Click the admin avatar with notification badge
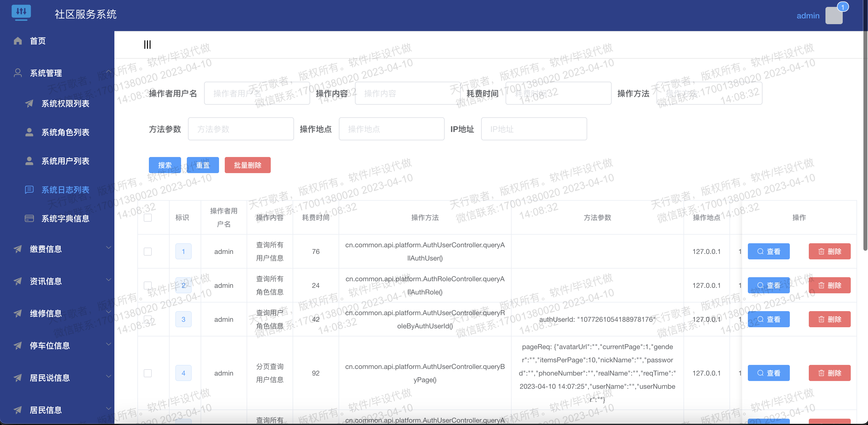Screen dimensions: 868x425 tap(834, 16)
